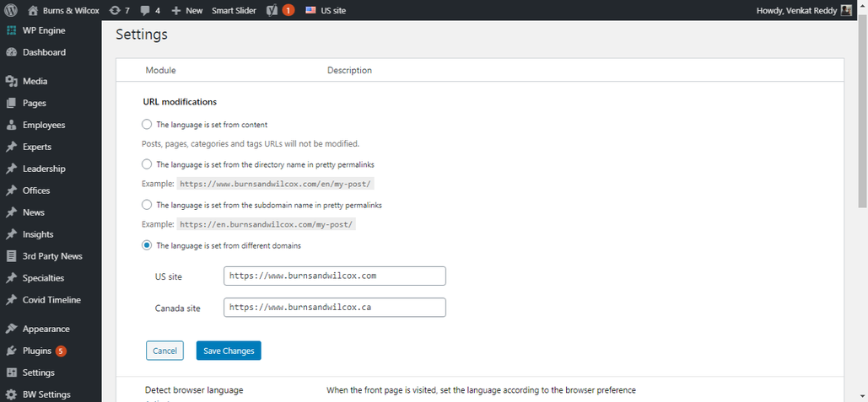Click the 3rd Party News document icon
This screenshot has height=402, width=868.
pos(11,256)
